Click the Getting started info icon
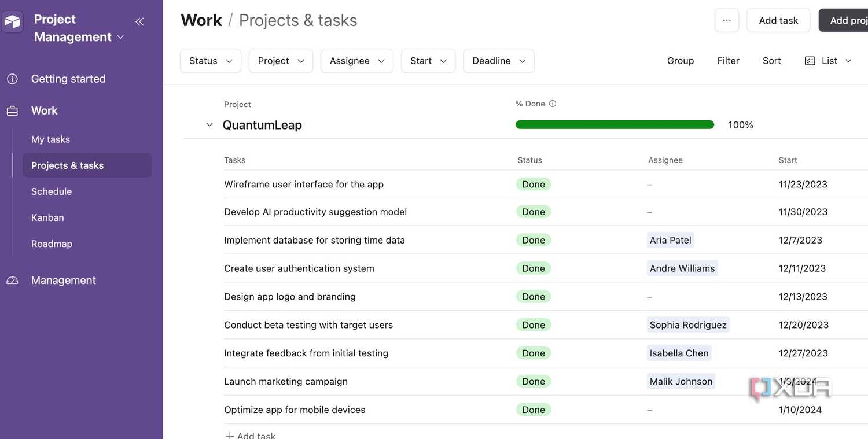 tap(12, 79)
